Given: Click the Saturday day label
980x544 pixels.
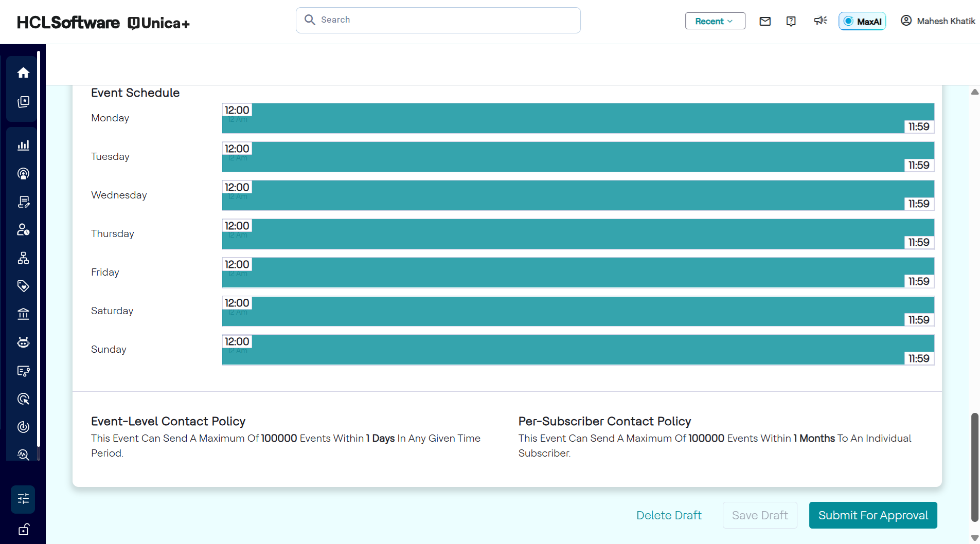Looking at the screenshot, I should point(112,311).
